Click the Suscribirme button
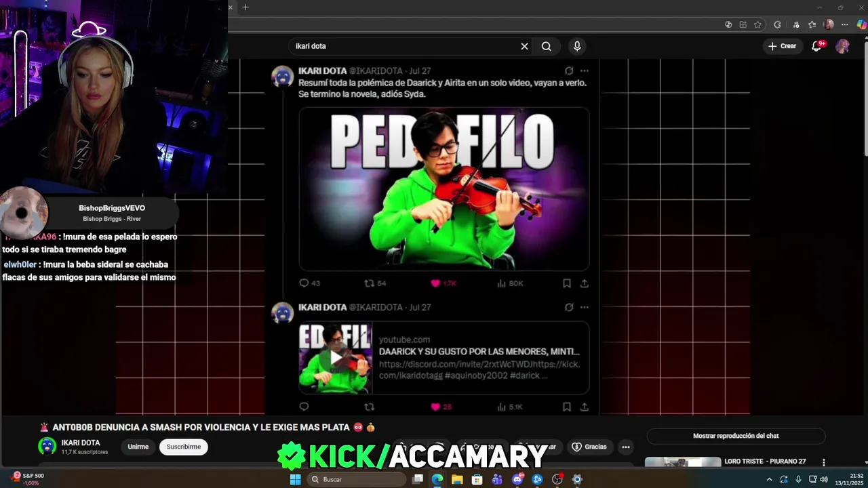 tap(184, 447)
